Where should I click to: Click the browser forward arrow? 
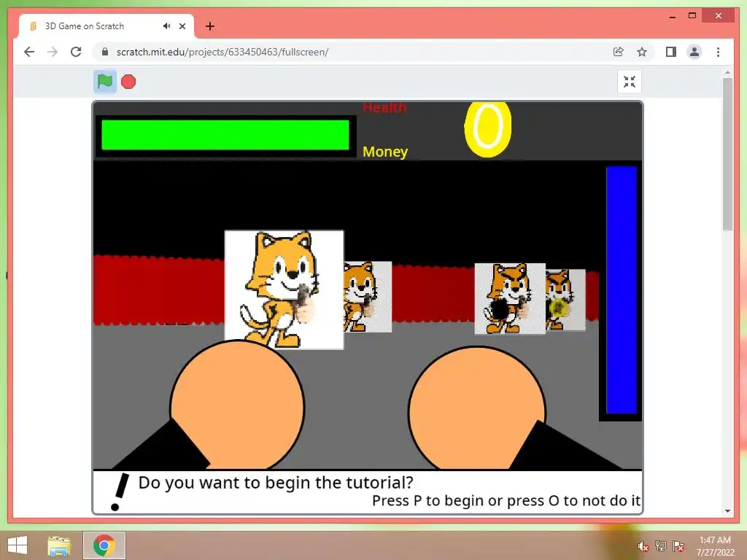[x=53, y=52]
